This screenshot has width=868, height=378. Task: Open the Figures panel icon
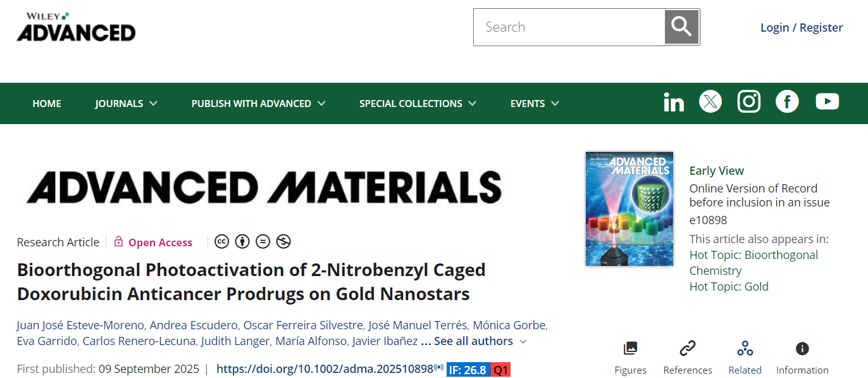(x=630, y=349)
